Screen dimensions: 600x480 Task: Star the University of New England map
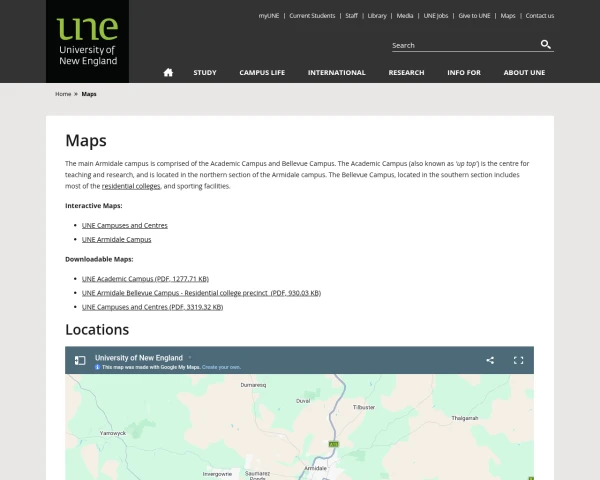190,358
